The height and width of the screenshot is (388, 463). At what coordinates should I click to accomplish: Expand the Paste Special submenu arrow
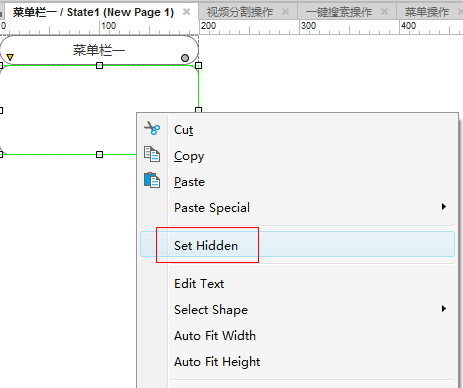tap(444, 207)
